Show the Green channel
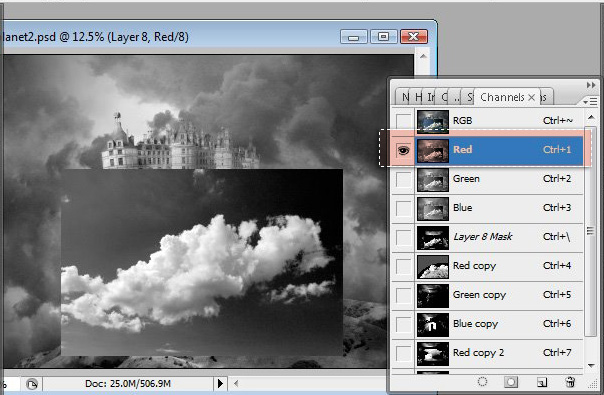Viewport: 604px width, 395px height. [403, 179]
